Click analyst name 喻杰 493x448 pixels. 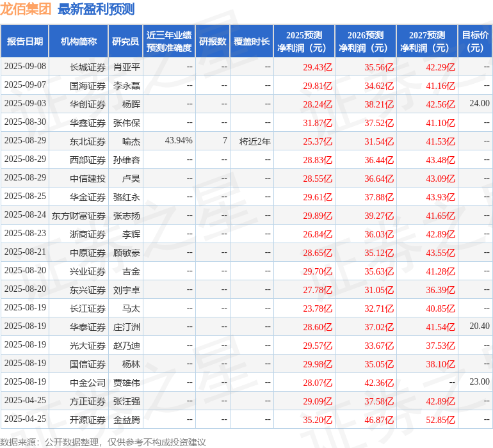coord(131,141)
